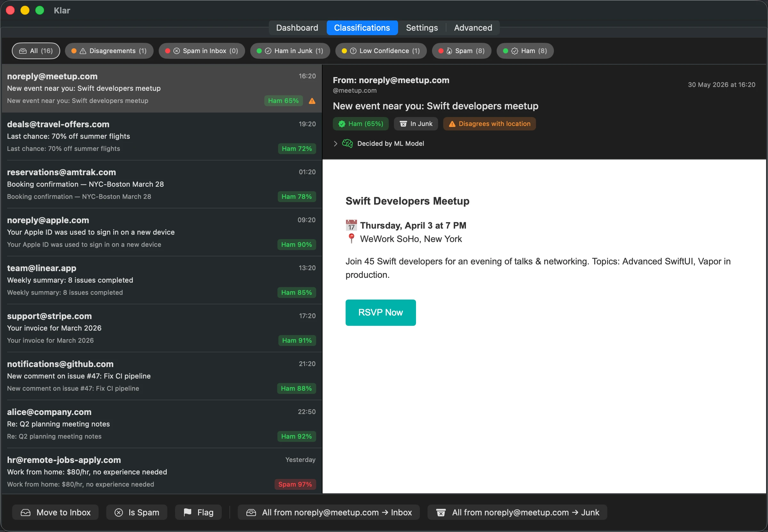Click the calendar emoji beside Thursday, April 3
Image resolution: width=768 pixels, height=532 pixels.
coord(351,225)
